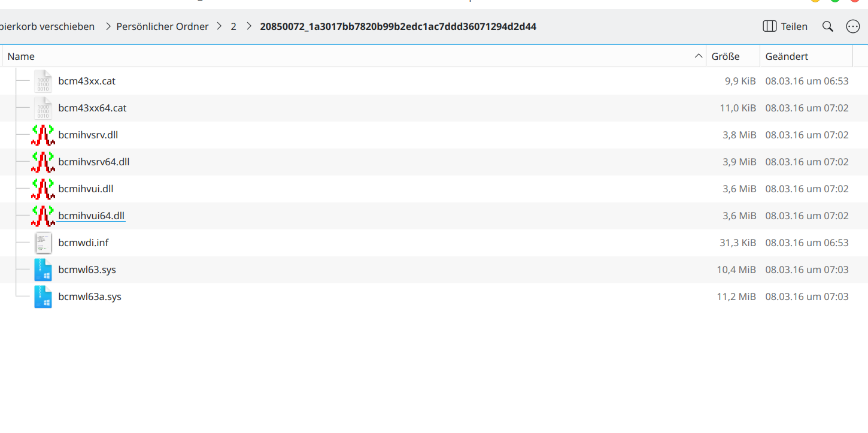Open the three-dots more options menu
Image resolution: width=868 pixels, height=433 pixels.
(852, 26)
